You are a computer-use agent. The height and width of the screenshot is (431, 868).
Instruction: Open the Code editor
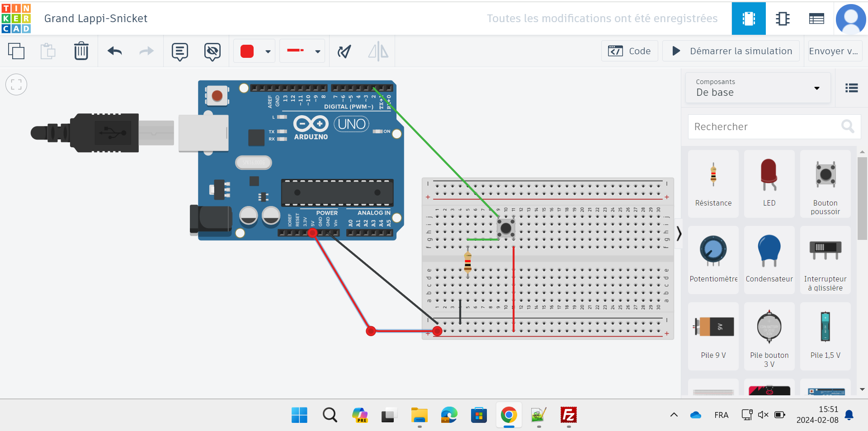pos(629,51)
